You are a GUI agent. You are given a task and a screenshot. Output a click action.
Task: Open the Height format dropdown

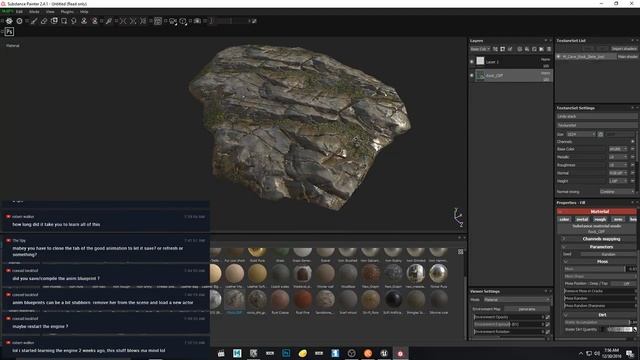click(617, 181)
